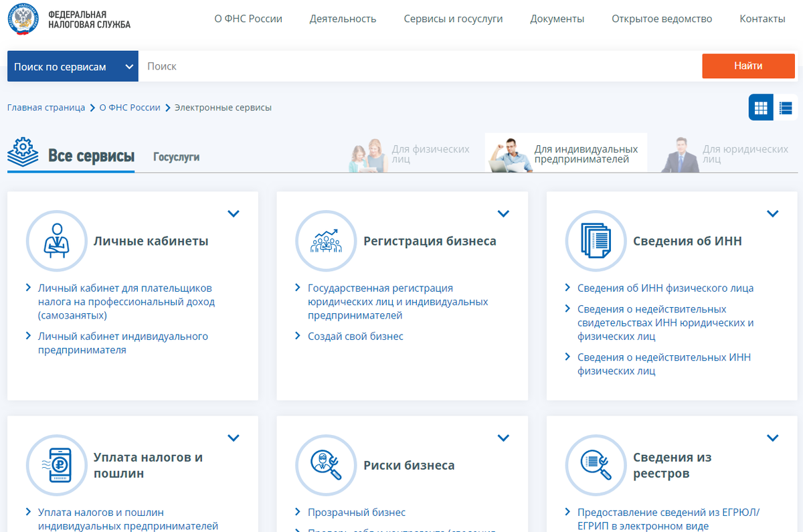Click the Все сервисы gear stack icon
Viewport: 803px width, 532px height.
click(x=23, y=151)
